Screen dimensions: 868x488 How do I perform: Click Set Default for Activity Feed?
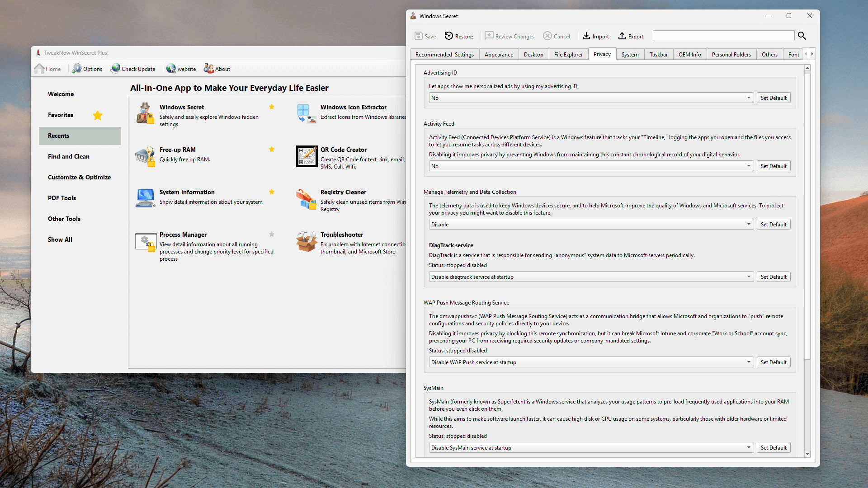click(773, 166)
